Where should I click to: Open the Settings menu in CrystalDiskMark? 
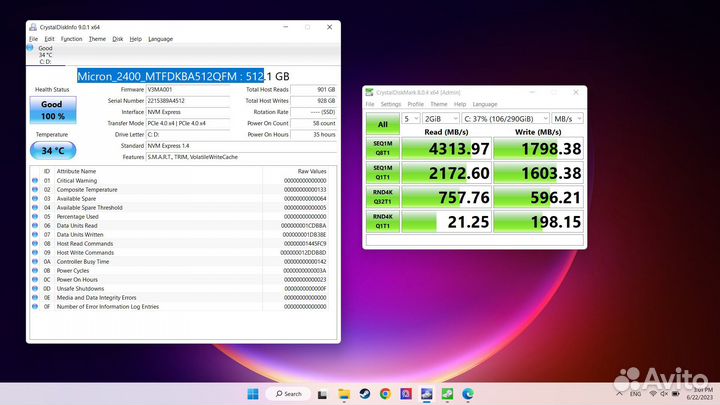[x=391, y=104]
